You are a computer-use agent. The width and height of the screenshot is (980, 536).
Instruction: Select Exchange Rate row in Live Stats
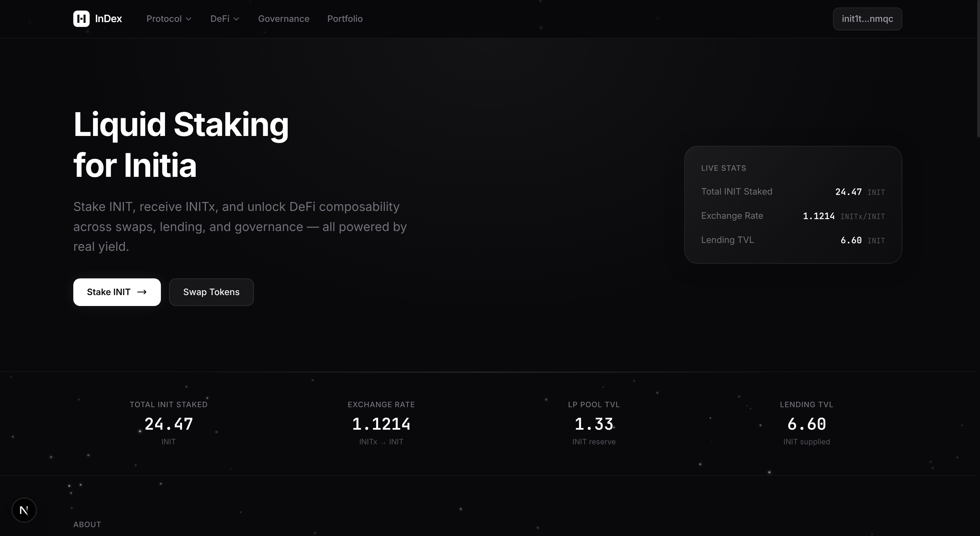pos(793,216)
